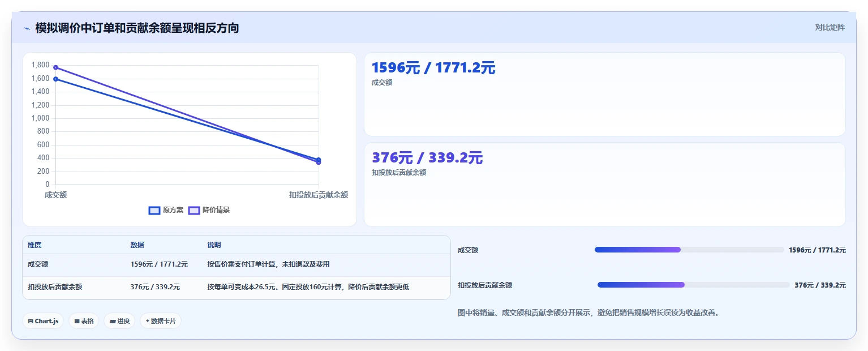Screen dimensions: 868x351
Task: Click the 1,000 y-axis tick label
Action: (x=41, y=118)
